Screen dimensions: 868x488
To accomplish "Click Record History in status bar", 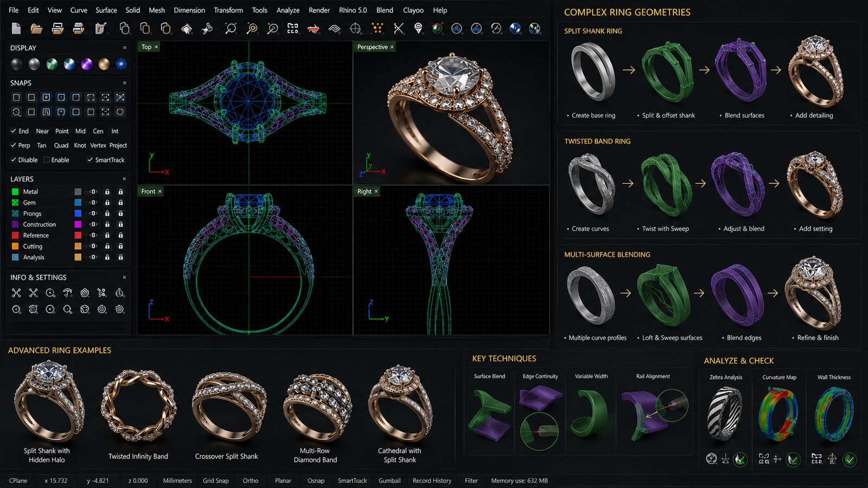I will click(432, 480).
